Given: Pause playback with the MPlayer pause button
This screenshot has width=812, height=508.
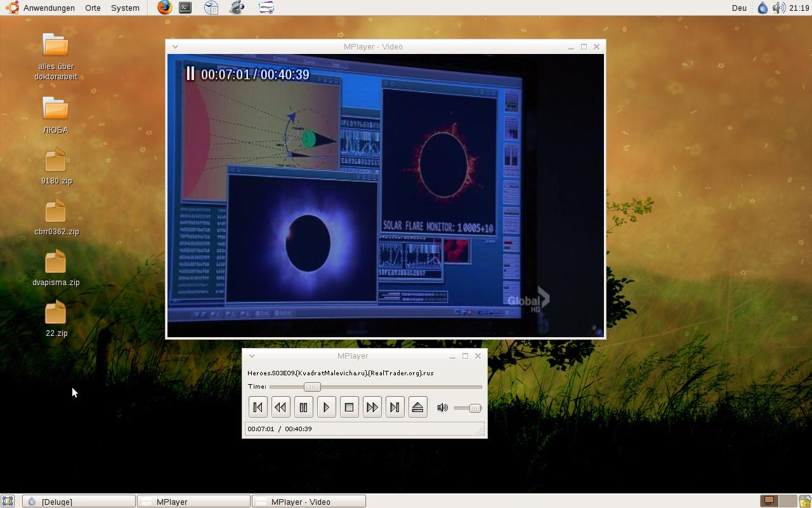Looking at the screenshot, I should pos(303,408).
